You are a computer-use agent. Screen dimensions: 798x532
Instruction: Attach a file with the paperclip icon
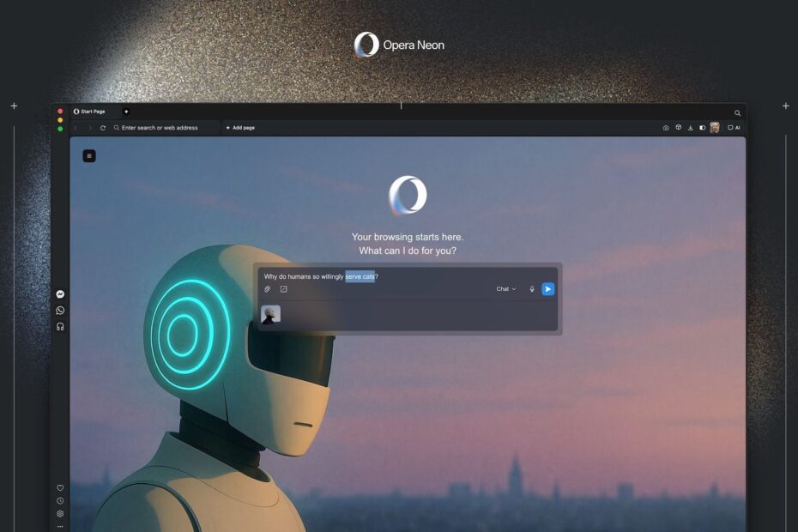267,289
